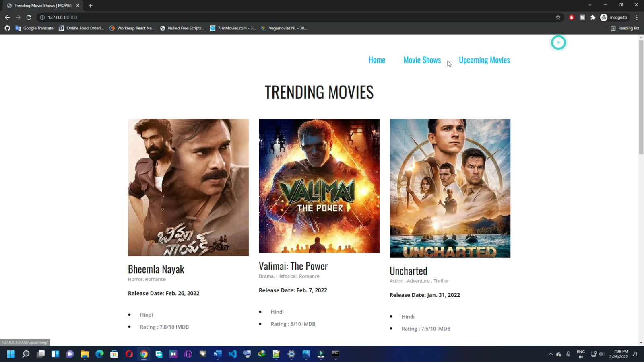Click the page's vertical scrollbar thumb

point(641,97)
